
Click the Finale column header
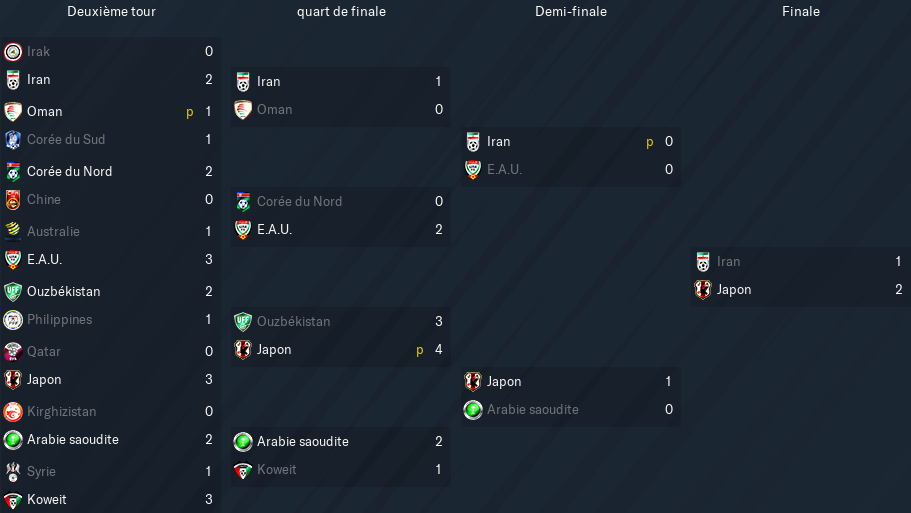point(801,12)
